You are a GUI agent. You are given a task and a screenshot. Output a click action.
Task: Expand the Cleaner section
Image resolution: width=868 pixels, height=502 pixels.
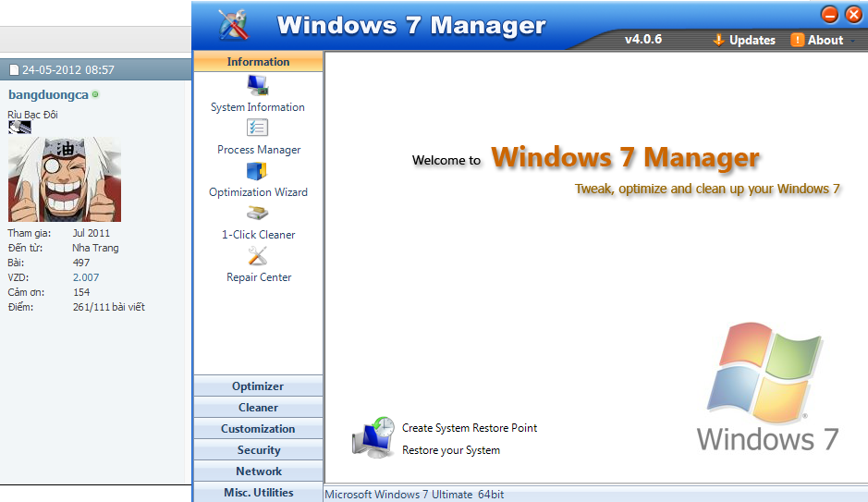[x=258, y=408]
